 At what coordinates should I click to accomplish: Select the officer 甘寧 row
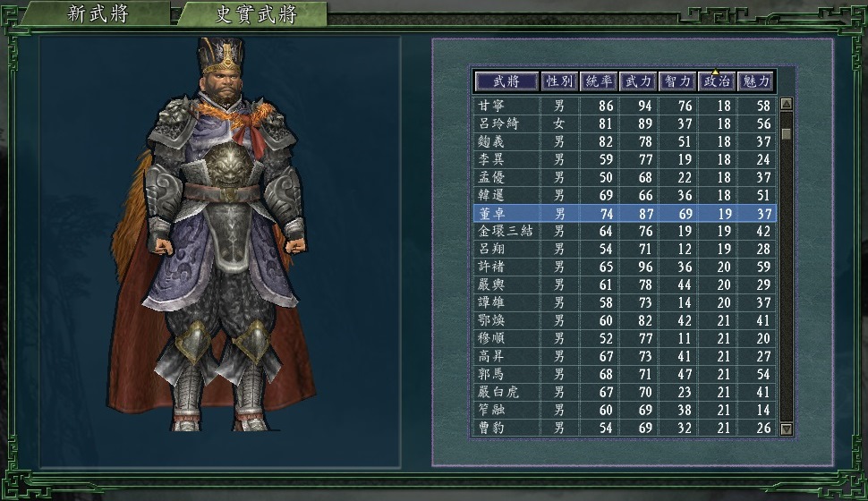[x=625, y=106]
